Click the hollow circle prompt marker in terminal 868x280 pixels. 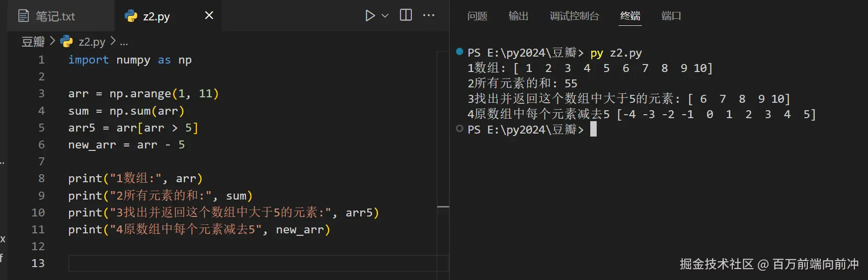pyautogui.click(x=460, y=129)
